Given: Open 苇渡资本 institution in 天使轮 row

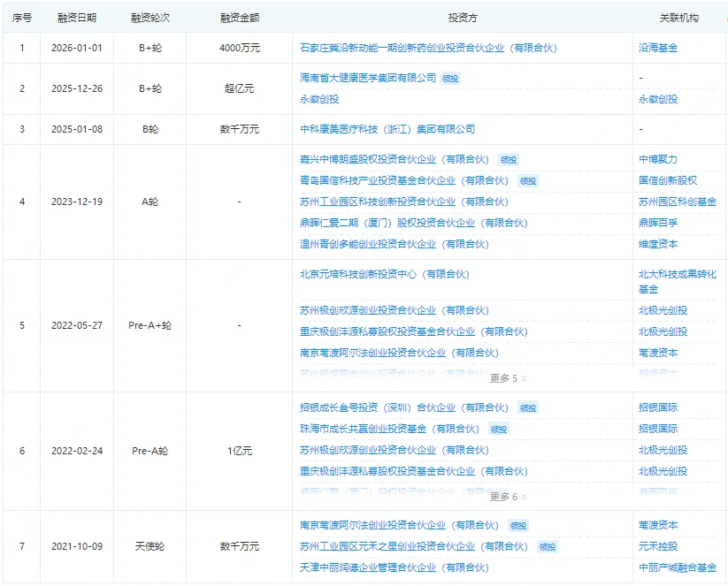Looking at the screenshot, I should 658,525.
